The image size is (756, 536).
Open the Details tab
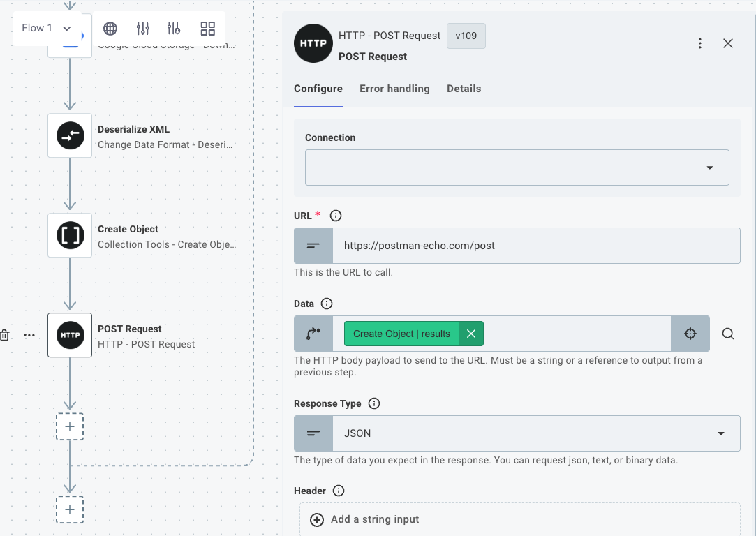pyautogui.click(x=464, y=89)
